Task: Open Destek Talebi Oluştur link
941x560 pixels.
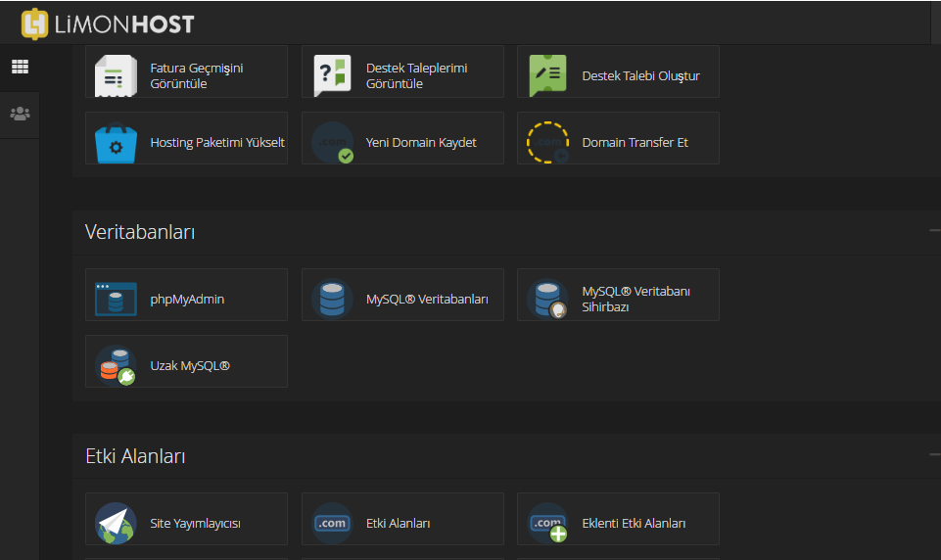Action: click(641, 75)
